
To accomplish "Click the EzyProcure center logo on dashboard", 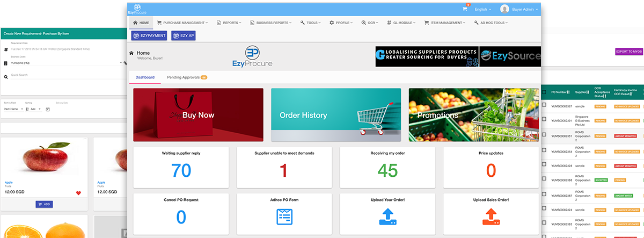I will (x=253, y=56).
